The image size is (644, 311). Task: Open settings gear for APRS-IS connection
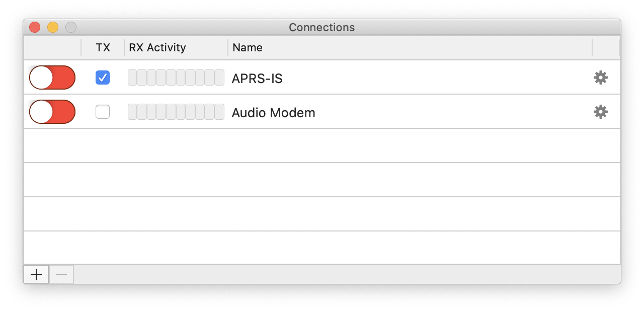pos(601,77)
